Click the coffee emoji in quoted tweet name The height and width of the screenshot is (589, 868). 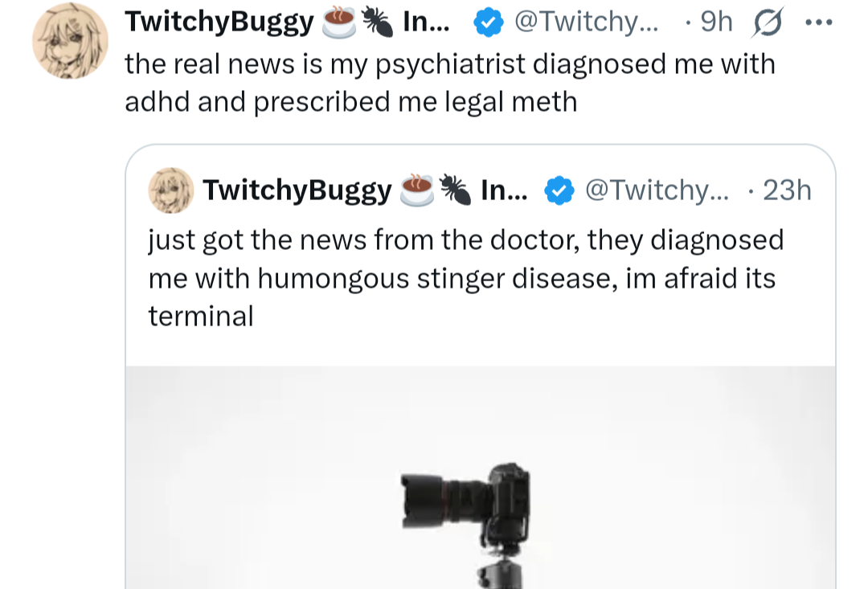pyautogui.click(x=416, y=190)
